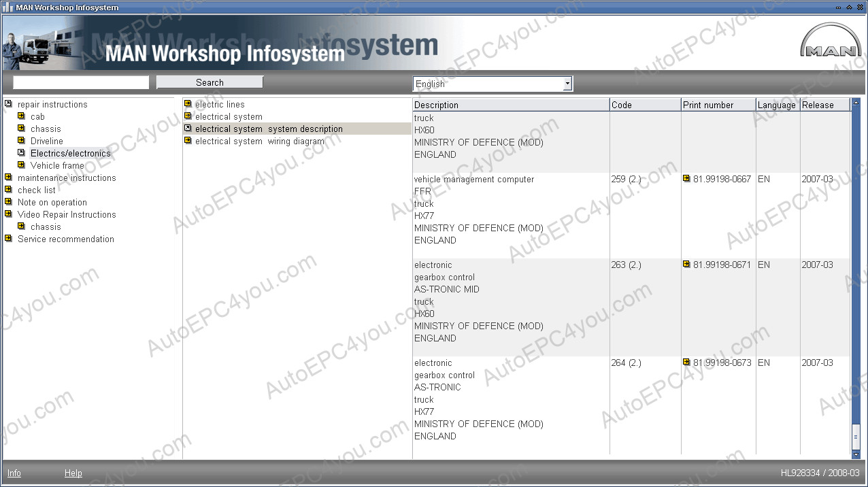The height and width of the screenshot is (487, 868).
Task: Collapse the repair instructions tree node
Action: (x=8, y=104)
